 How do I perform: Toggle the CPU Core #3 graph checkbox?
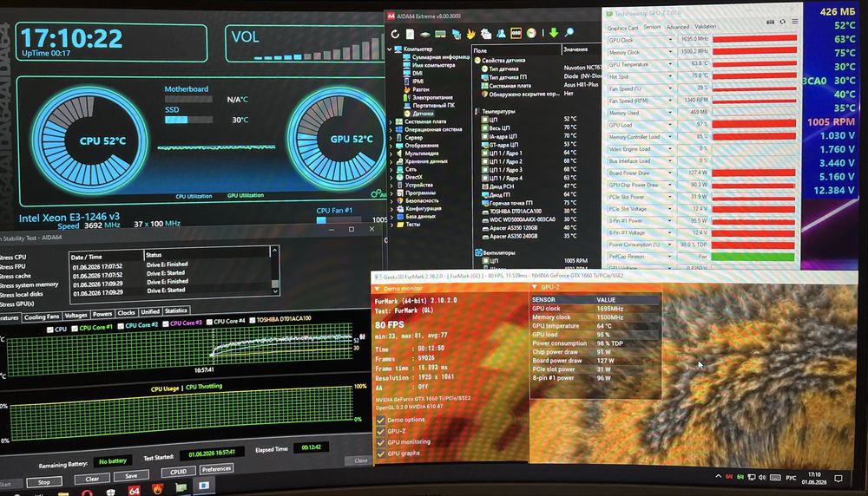coord(165,324)
